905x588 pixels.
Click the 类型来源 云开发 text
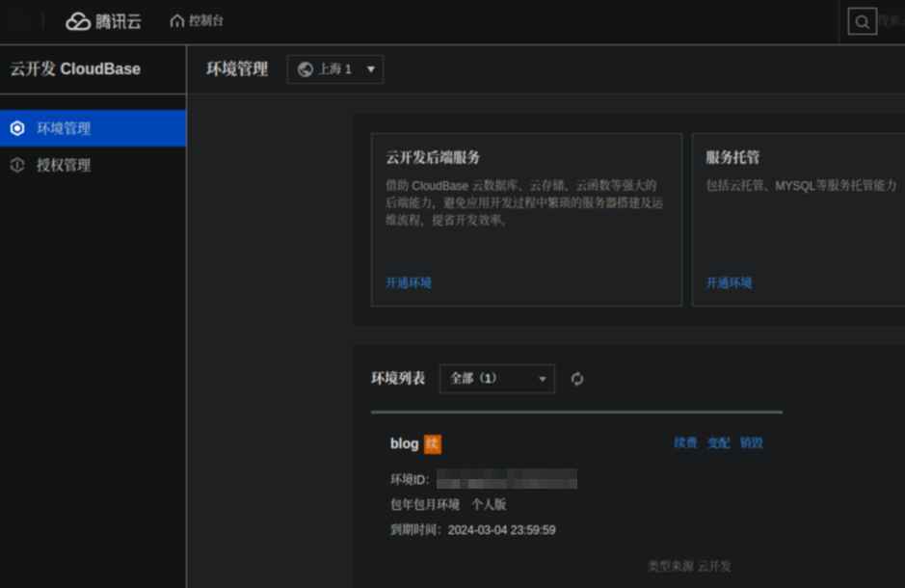[x=689, y=566]
